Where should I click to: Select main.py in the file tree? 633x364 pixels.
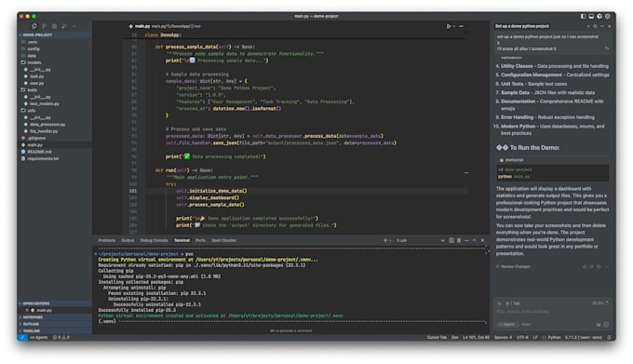pyautogui.click(x=55, y=145)
